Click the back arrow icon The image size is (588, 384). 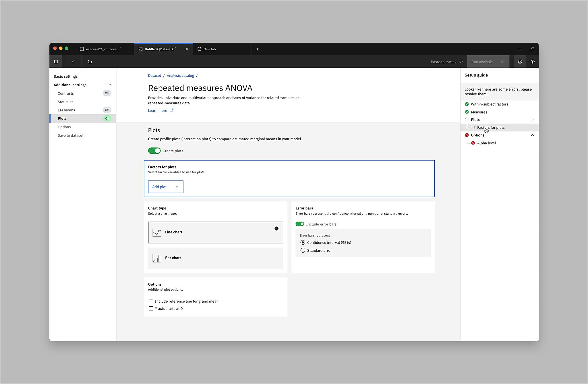tap(73, 62)
